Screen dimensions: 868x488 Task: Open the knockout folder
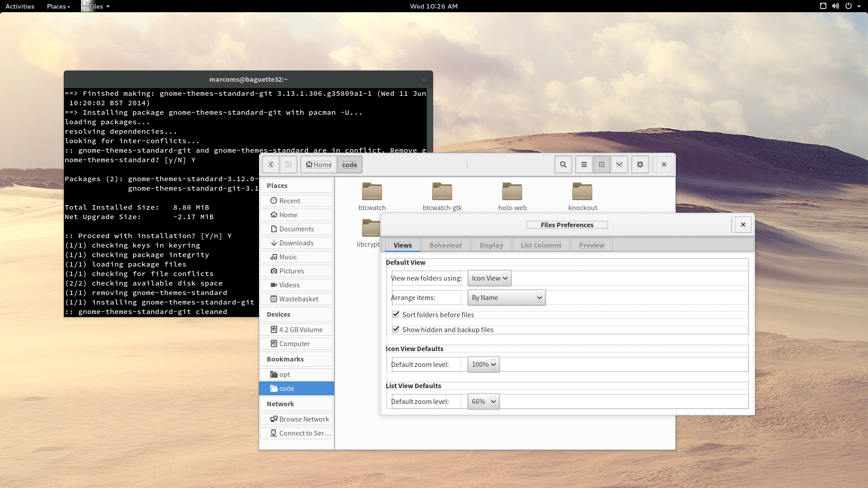point(582,197)
